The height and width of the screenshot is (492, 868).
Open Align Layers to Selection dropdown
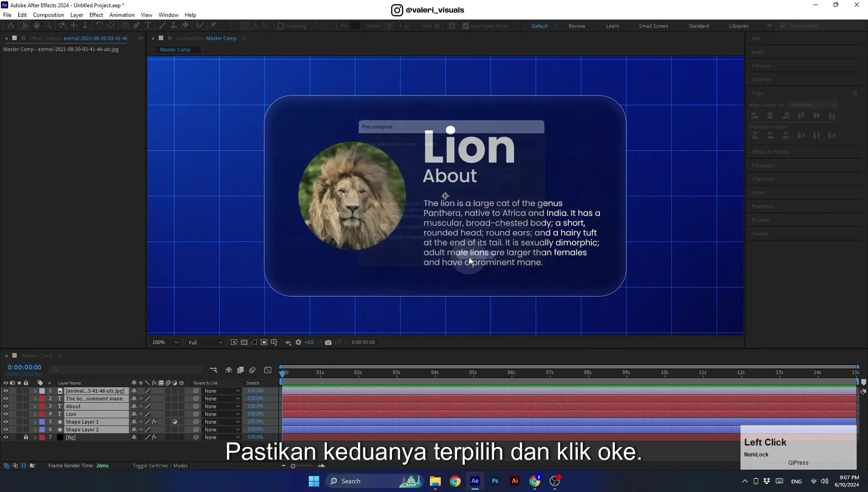[812, 105]
